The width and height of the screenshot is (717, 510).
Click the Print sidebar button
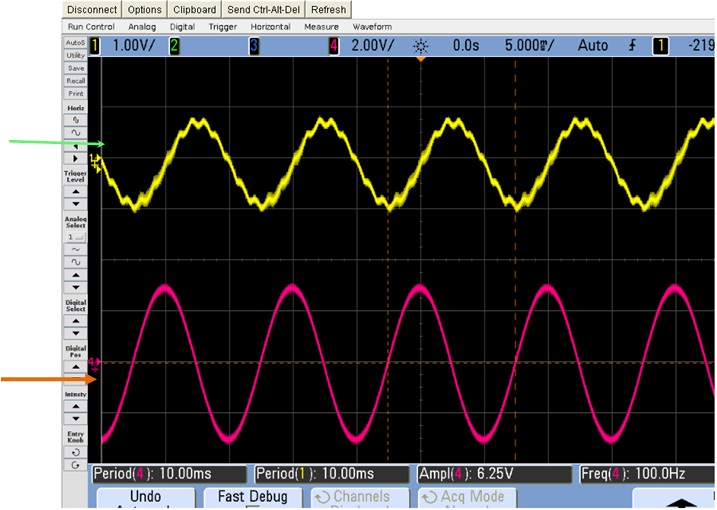[75, 94]
